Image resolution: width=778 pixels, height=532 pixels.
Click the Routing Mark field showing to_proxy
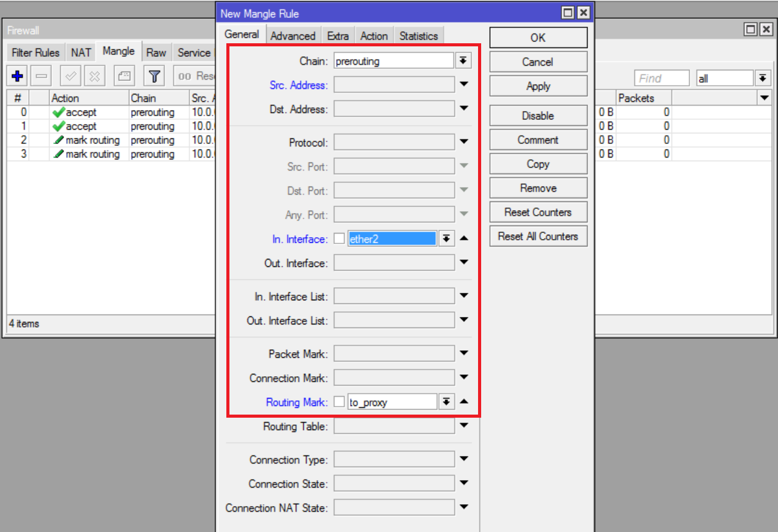point(392,402)
